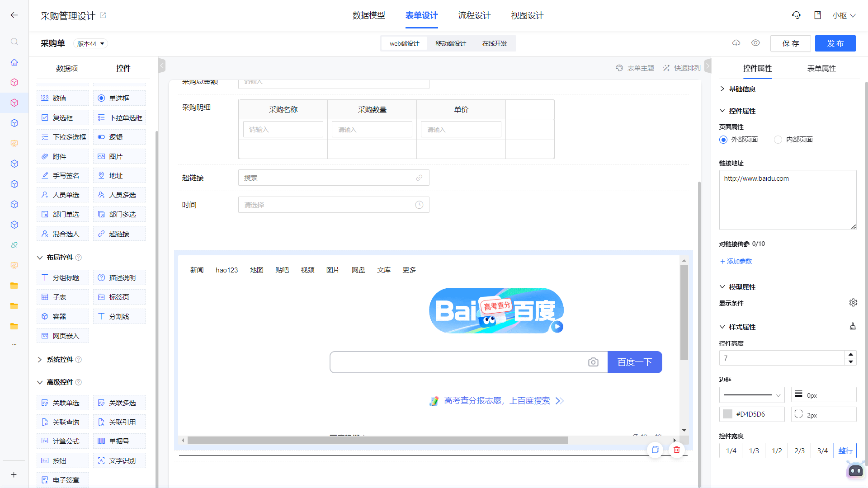Open the 小枢 user menu

click(844, 15)
